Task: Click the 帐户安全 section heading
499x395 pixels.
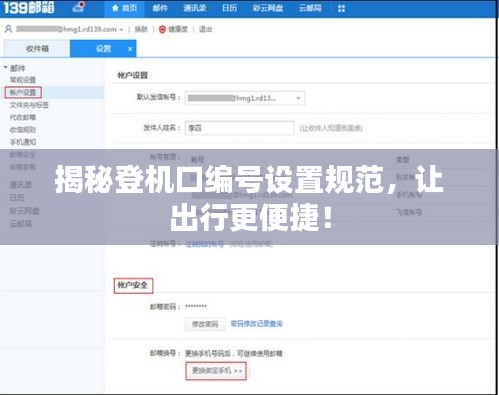Action: coord(133,285)
